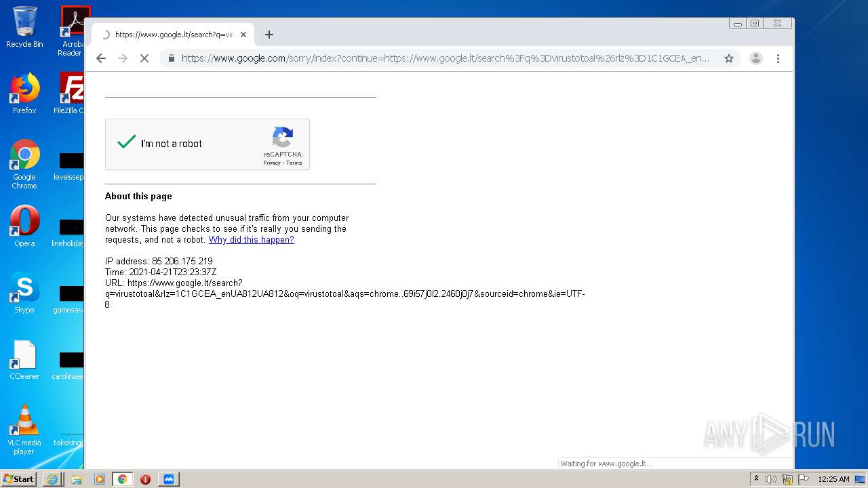The height and width of the screenshot is (488, 868).
Task: Click the reCAPTCHA logo
Action: tap(283, 137)
